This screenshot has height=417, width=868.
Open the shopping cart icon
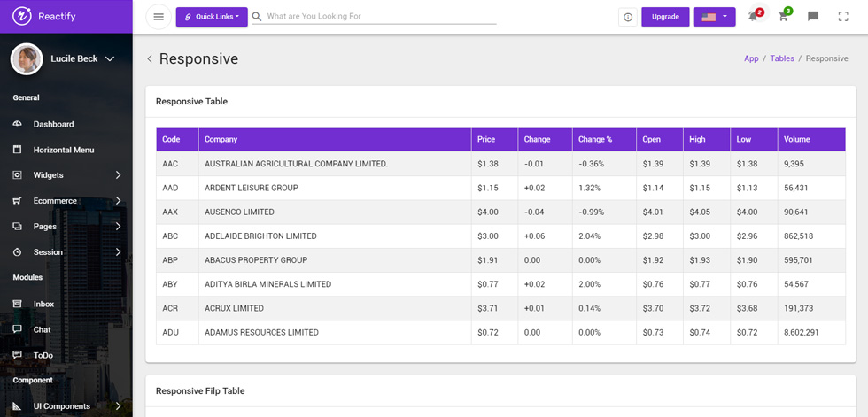pos(783,16)
